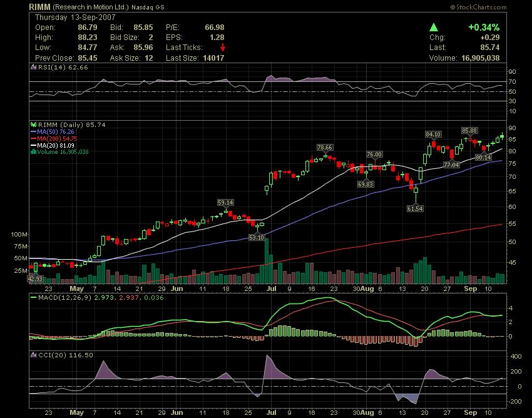Click the 100M volume axis label
Viewport: 532px width, 418px height.
(19, 235)
